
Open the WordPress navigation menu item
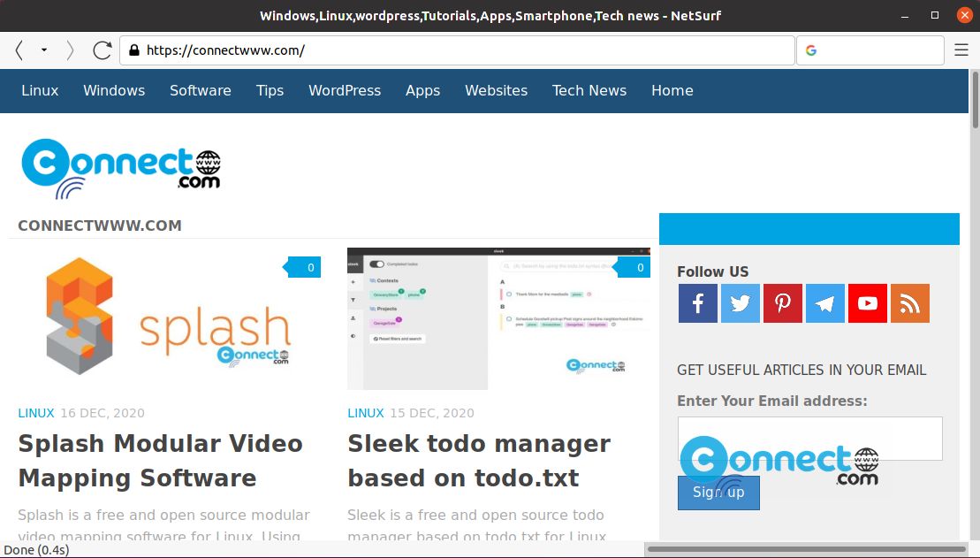(345, 91)
